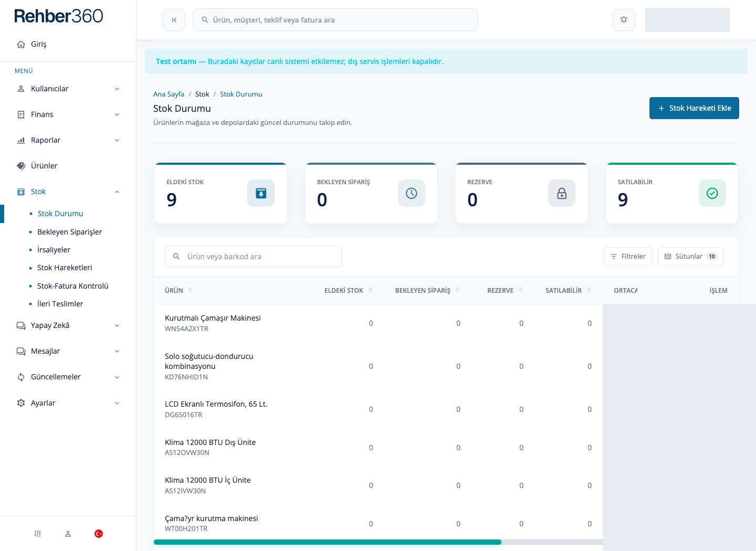This screenshot has height=551, width=756.
Task: Follow the Ana Sayfa breadcrumb link
Action: [x=169, y=94]
